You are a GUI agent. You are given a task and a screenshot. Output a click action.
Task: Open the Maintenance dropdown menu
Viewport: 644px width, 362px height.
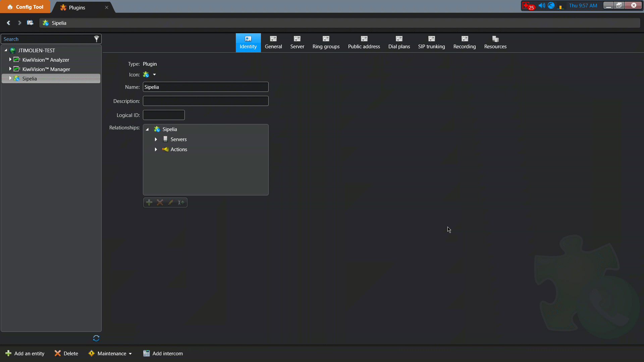(x=110, y=353)
